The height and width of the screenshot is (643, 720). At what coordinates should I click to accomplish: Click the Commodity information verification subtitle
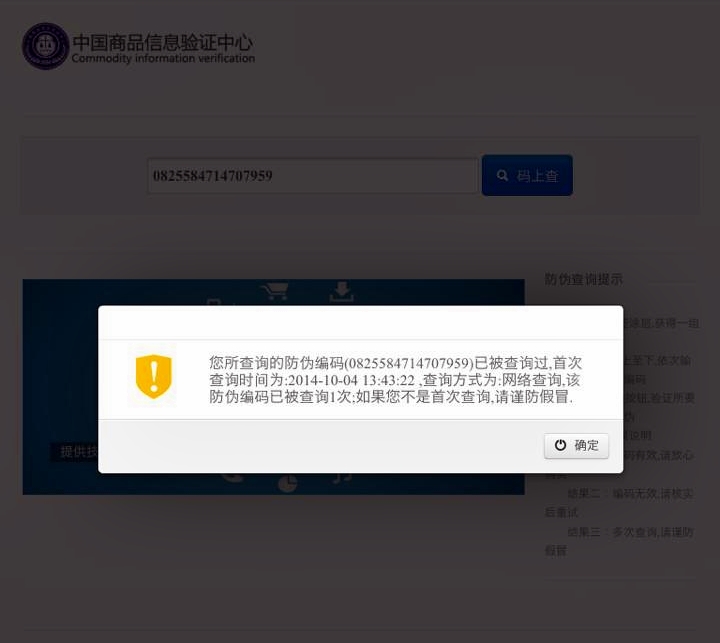[163, 58]
